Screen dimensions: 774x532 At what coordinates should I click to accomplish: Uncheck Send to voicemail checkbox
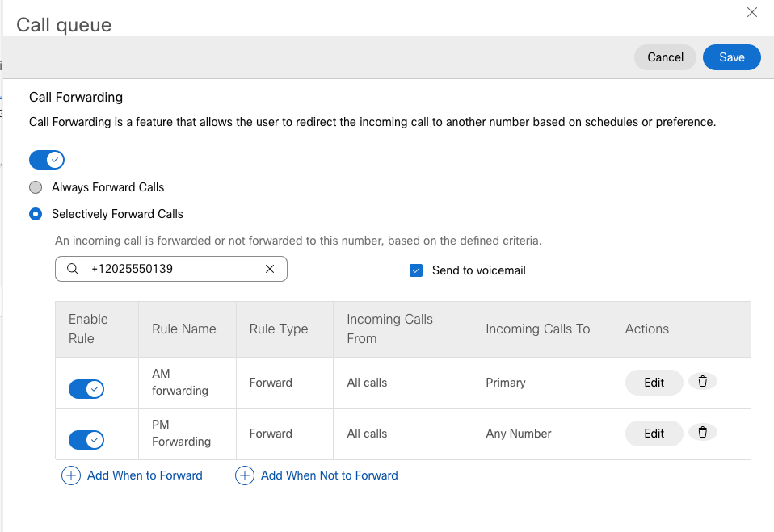[416, 270]
